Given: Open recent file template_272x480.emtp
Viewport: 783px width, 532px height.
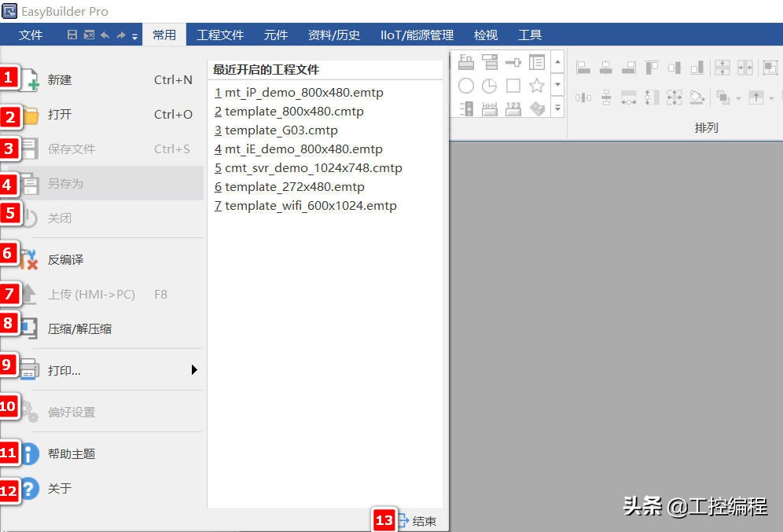Looking at the screenshot, I should [289, 187].
